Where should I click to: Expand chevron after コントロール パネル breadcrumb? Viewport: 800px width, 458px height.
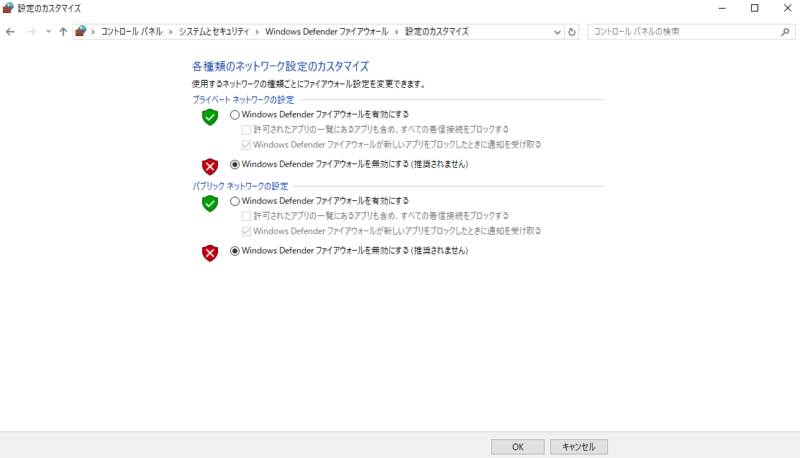[x=170, y=32]
